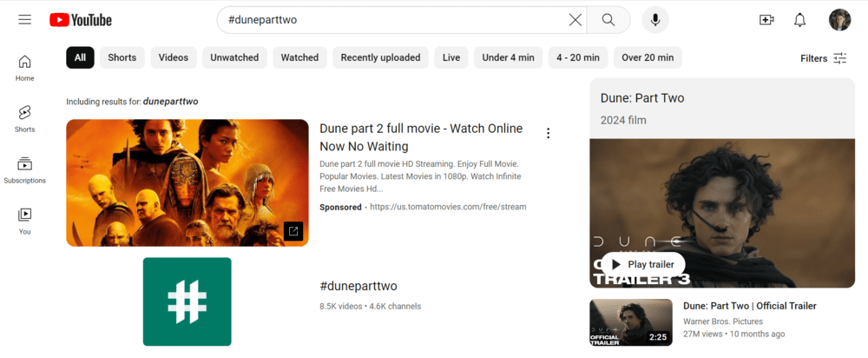Go to YouTube home via logo
The width and height of the screenshot is (868, 358).
tap(81, 20)
